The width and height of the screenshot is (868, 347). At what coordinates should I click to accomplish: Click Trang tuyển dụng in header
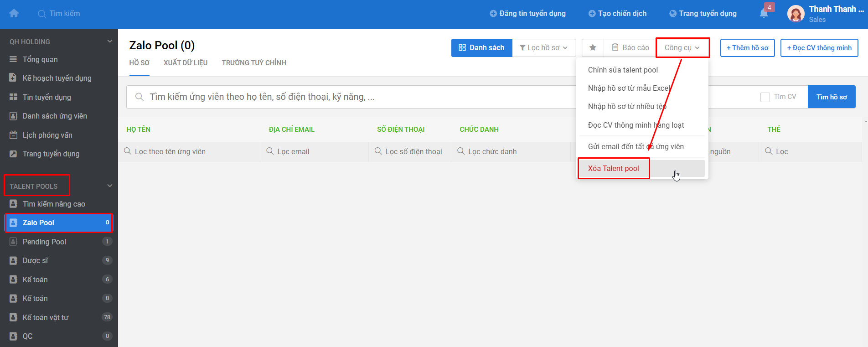703,14
